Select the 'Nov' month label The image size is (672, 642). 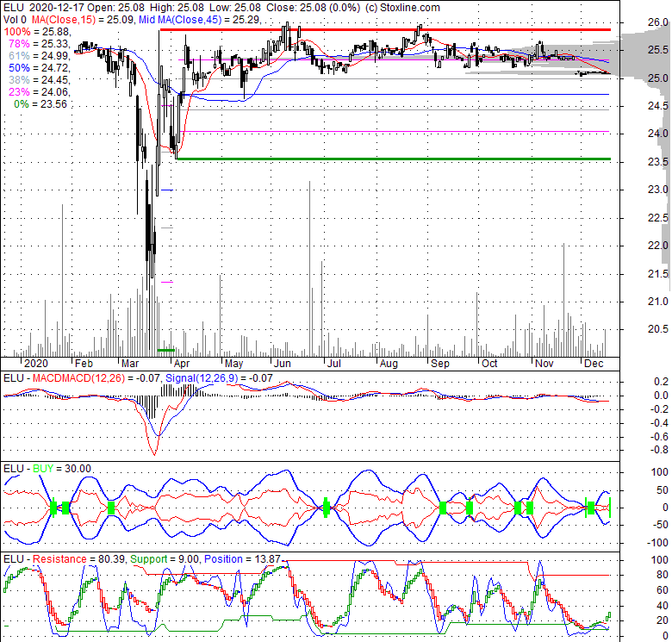click(544, 364)
